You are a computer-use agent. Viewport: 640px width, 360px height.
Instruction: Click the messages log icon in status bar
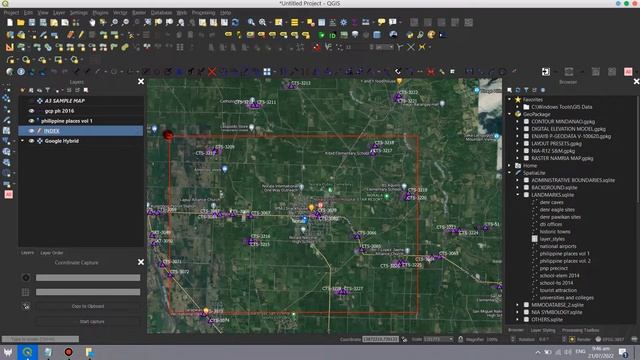click(634, 339)
